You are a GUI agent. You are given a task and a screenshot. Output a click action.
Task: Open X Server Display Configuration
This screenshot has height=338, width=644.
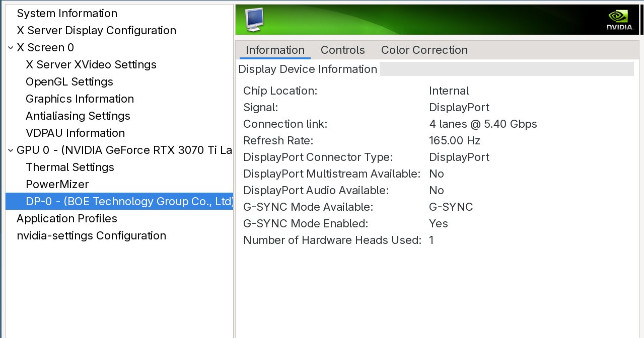[x=97, y=31]
